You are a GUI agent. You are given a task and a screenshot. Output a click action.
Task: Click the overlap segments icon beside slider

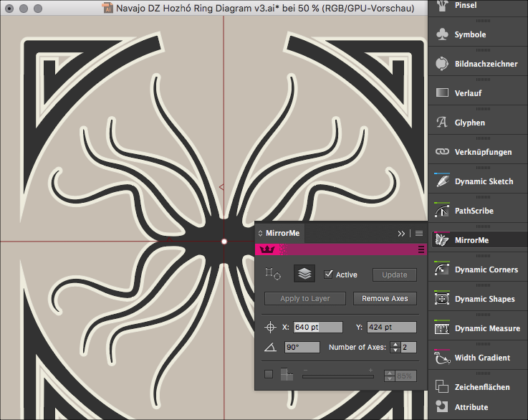[x=287, y=374]
